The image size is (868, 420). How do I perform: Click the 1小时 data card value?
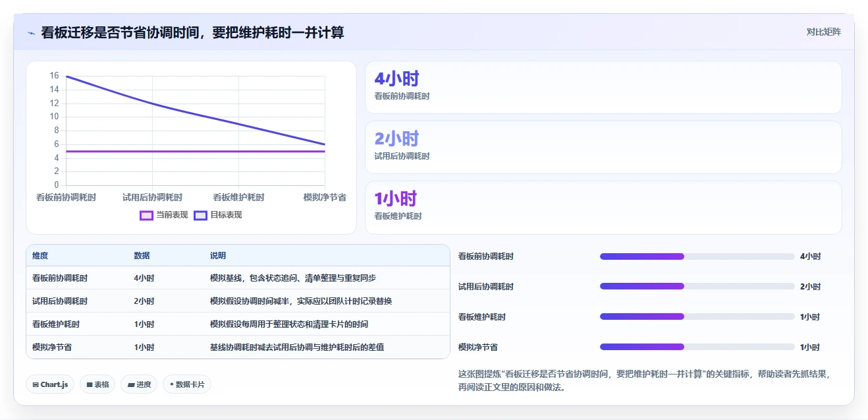(x=396, y=199)
